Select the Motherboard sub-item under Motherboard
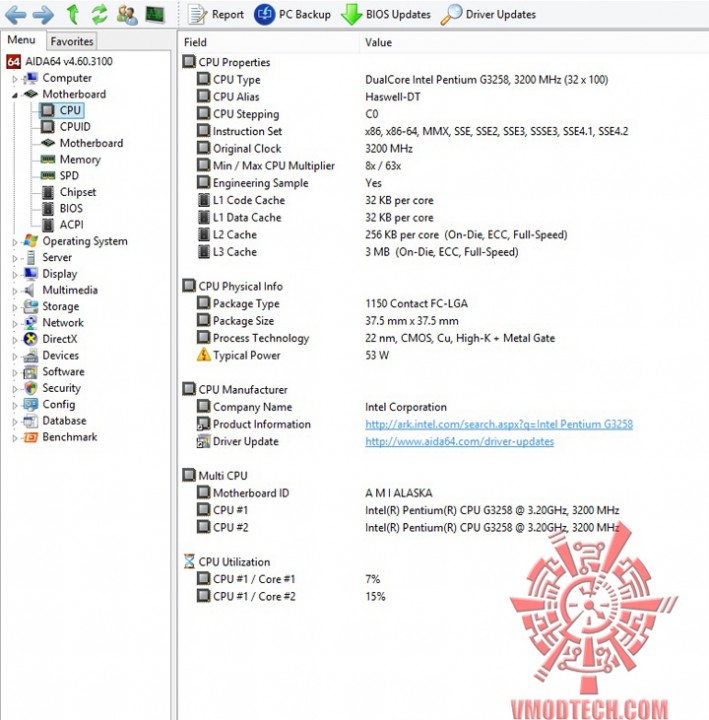709x720 pixels. (82, 143)
